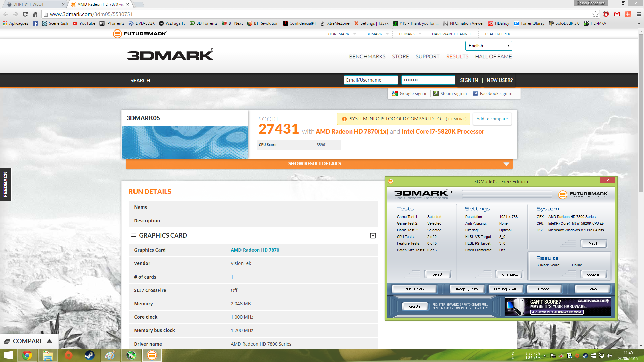Show hidden system tray icons arrow
The height and width of the screenshot is (362, 644).
(x=545, y=356)
